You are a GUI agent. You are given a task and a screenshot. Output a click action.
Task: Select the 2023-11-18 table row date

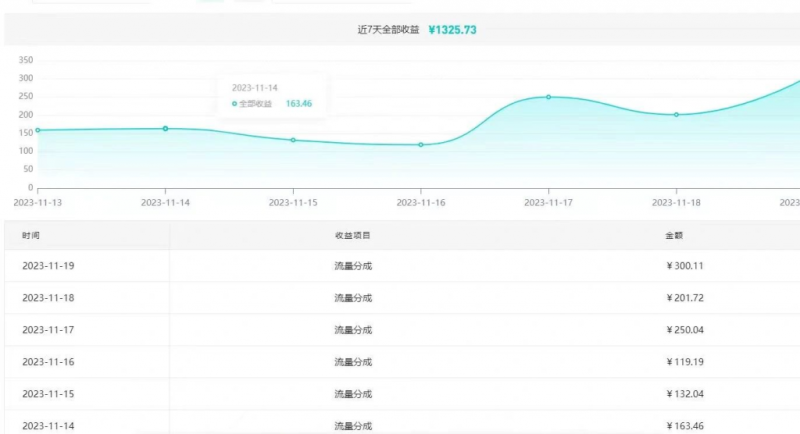pyautogui.click(x=48, y=298)
